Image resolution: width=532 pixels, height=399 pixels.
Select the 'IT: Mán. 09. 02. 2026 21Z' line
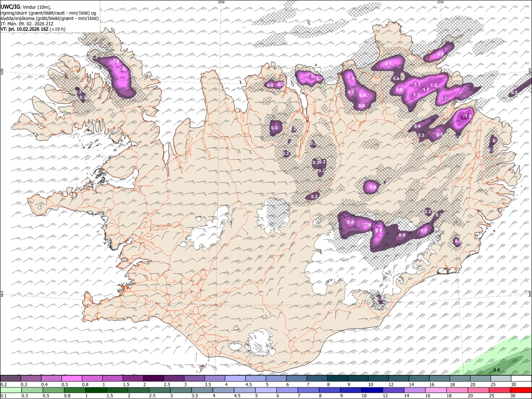[x=27, y=24]
